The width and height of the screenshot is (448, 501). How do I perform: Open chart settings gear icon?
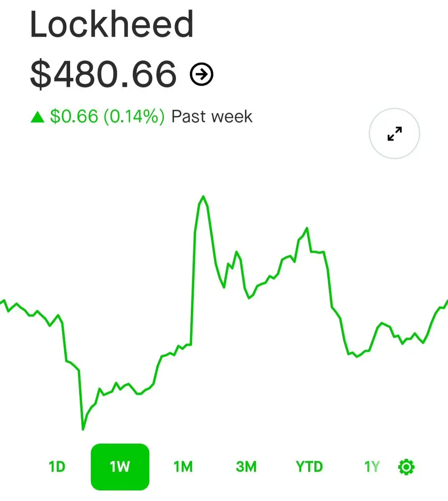406,467
